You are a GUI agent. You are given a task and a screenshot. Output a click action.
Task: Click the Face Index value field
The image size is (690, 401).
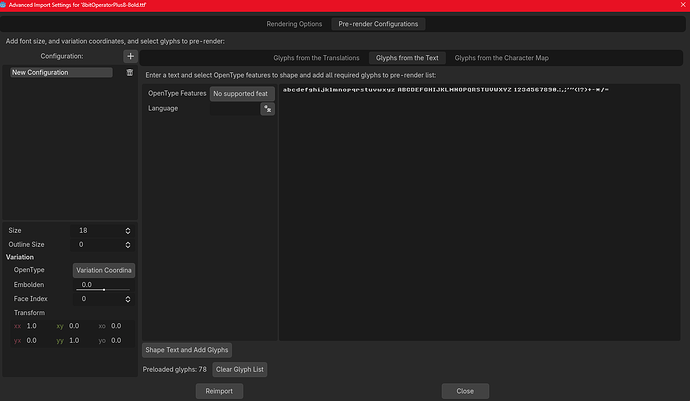[x=98, y=299]
